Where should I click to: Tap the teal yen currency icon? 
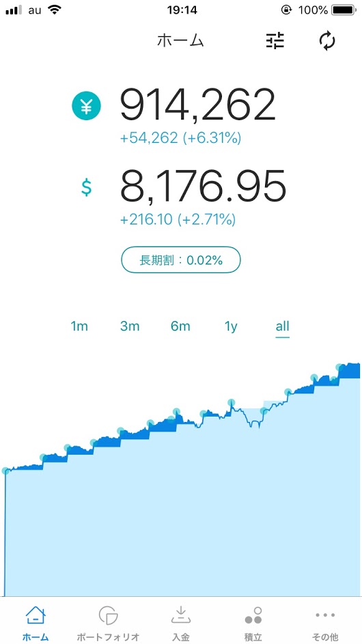click(86, 107)
